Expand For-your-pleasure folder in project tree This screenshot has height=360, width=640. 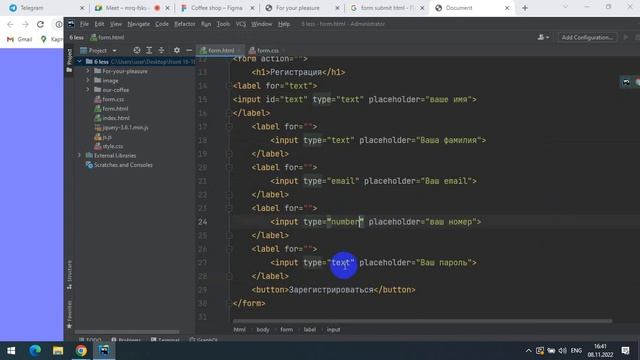coord(88,71)
